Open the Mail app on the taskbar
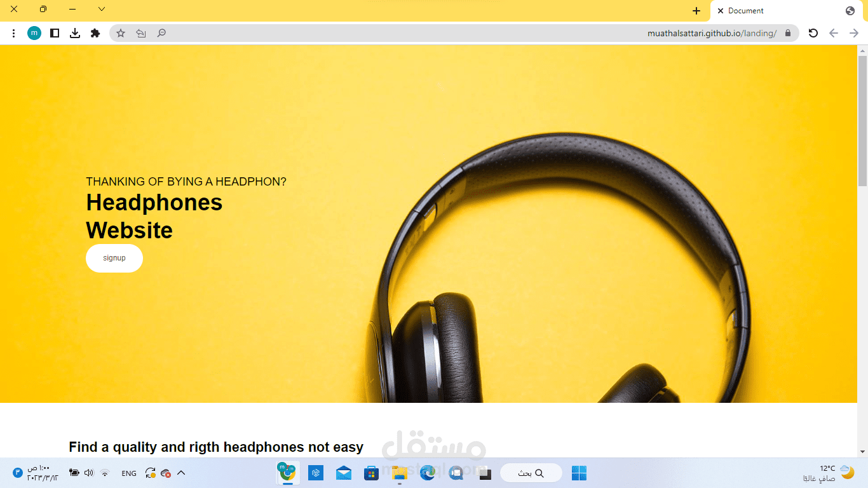The height and width of the screenshot is (488, 868). click(344, 473)
